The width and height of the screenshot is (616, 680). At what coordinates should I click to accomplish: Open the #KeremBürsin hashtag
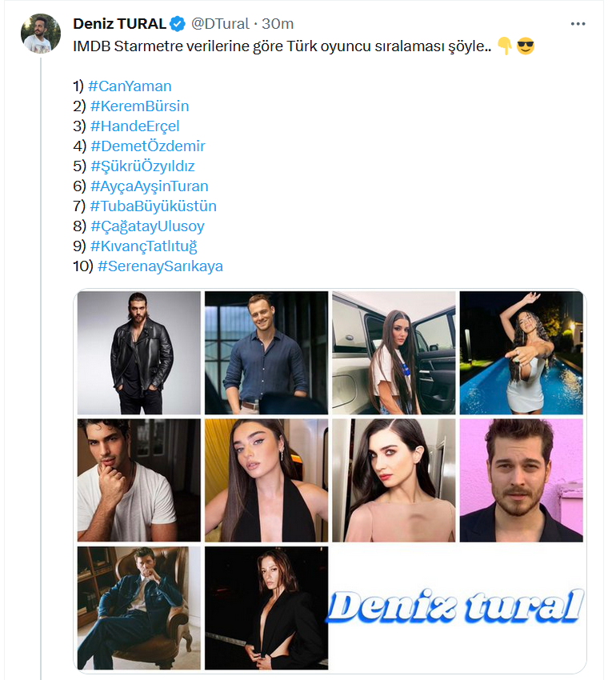(139, 106)
